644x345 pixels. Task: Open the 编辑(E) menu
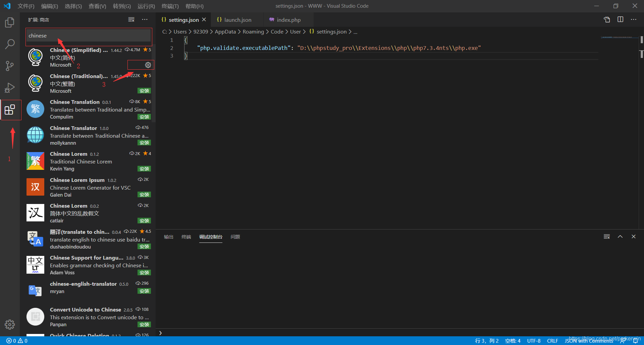click(x=50, y=6)
